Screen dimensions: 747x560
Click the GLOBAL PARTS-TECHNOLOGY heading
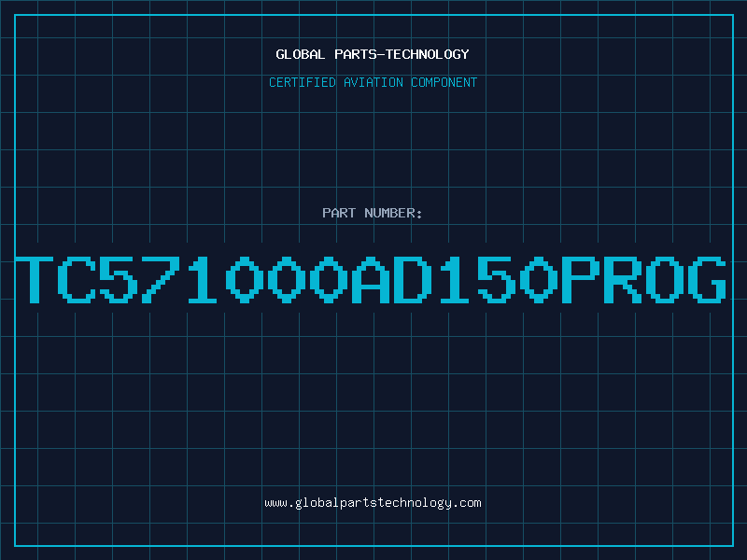[x=373, y=54]
